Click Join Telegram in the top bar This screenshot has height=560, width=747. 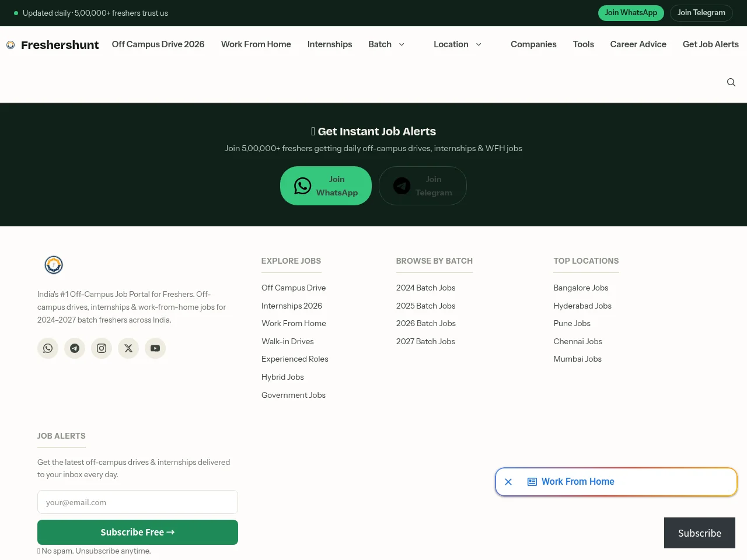(701, 13)
